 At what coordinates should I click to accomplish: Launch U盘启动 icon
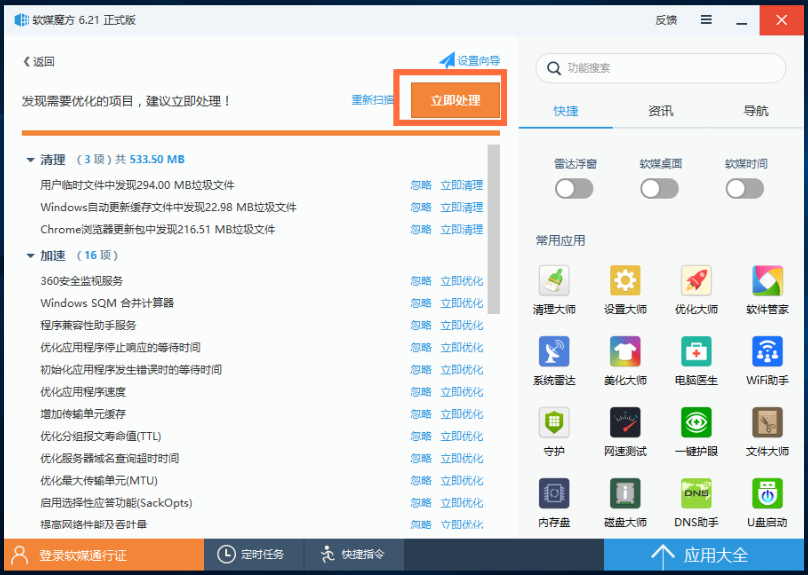[767, 494]
